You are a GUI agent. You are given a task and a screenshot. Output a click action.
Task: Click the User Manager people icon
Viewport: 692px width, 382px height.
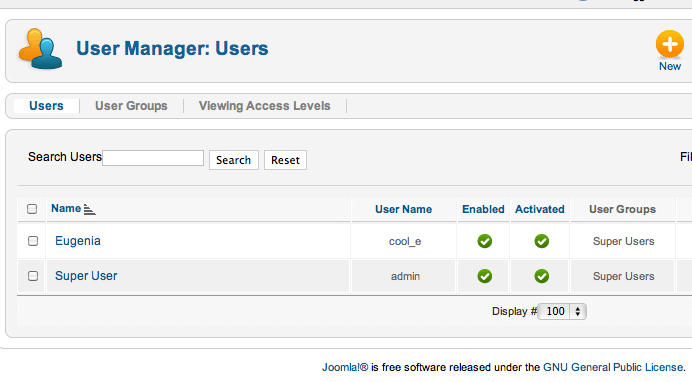pyautogui.click(x=40, y=49)
